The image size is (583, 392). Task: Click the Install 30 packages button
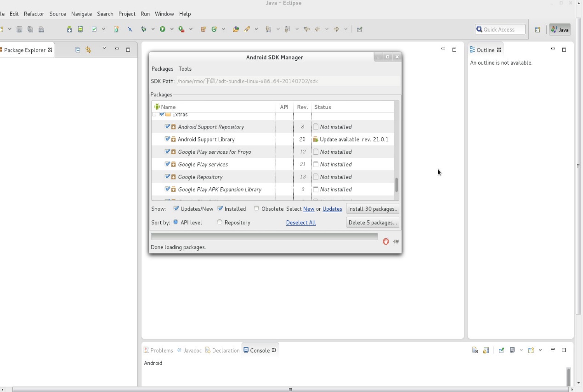point(372,209)
